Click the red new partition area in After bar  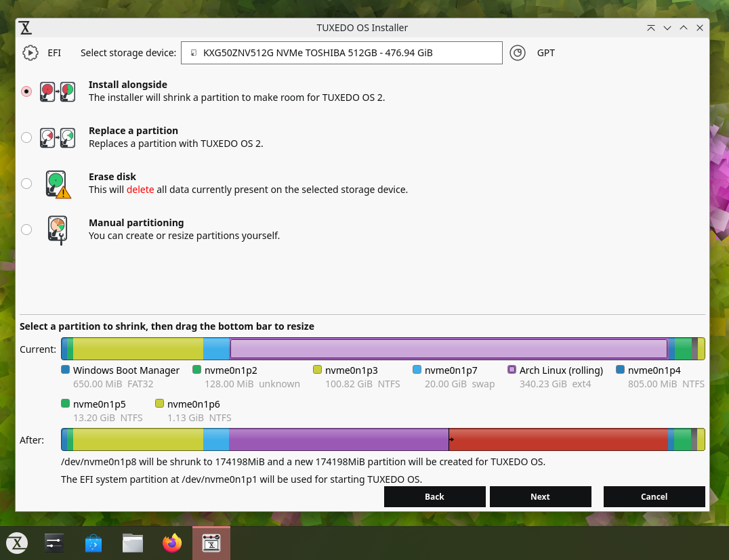tap(559, 439)
